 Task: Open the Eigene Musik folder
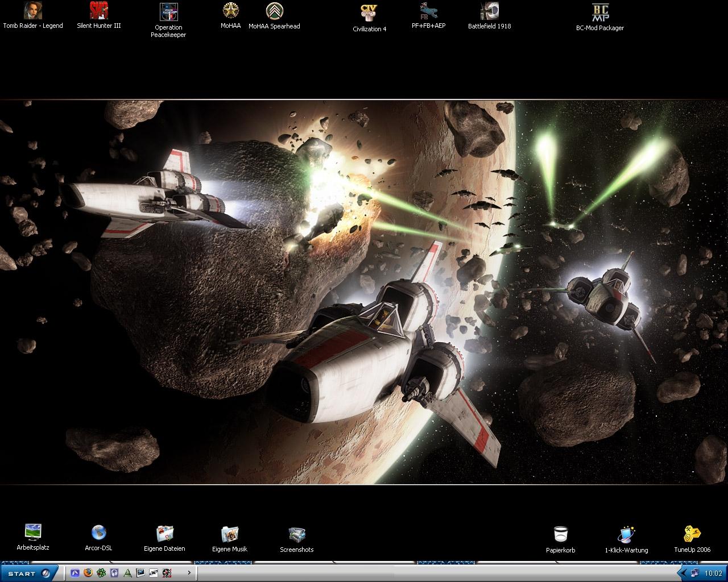click(x=230, y=539)
